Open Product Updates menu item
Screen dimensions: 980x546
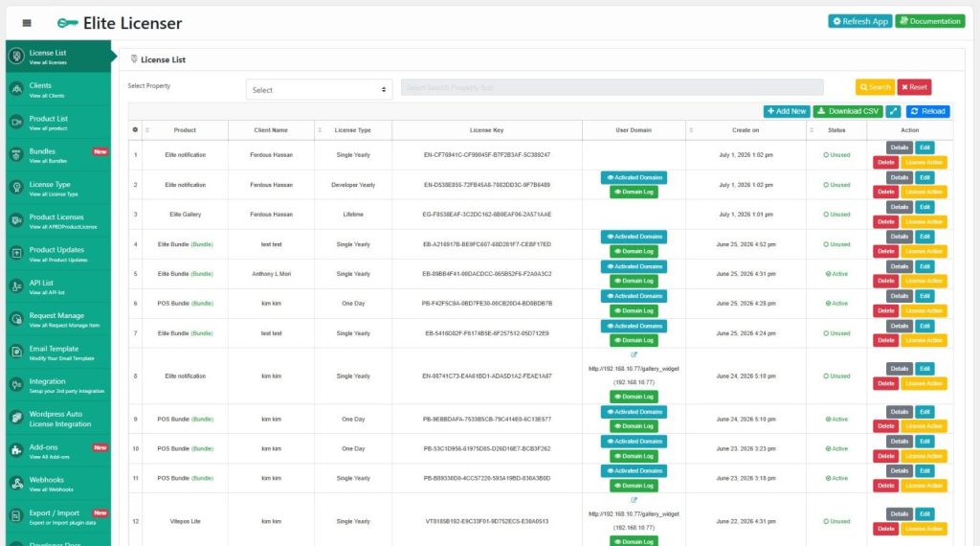pyautogui.click(x=58, y=254)
